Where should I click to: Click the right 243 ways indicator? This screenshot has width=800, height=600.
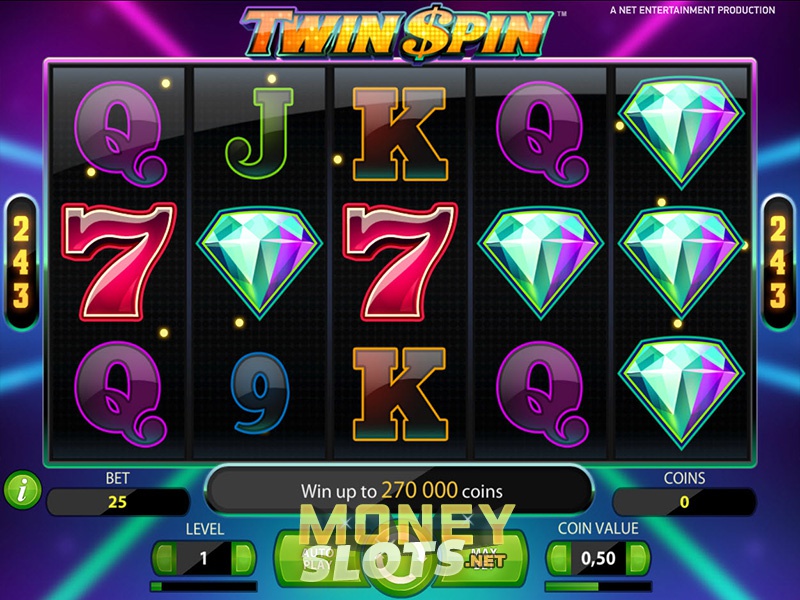click(778, 262)
